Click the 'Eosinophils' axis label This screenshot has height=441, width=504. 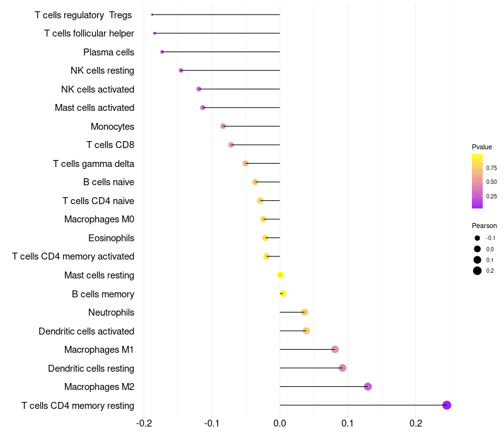point(111,238)
